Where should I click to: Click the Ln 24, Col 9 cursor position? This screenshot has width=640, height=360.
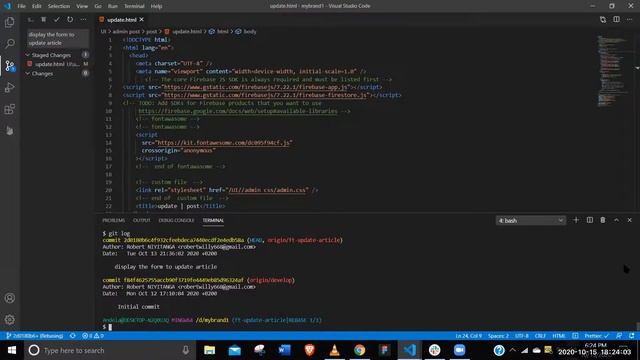click(469, 336)
